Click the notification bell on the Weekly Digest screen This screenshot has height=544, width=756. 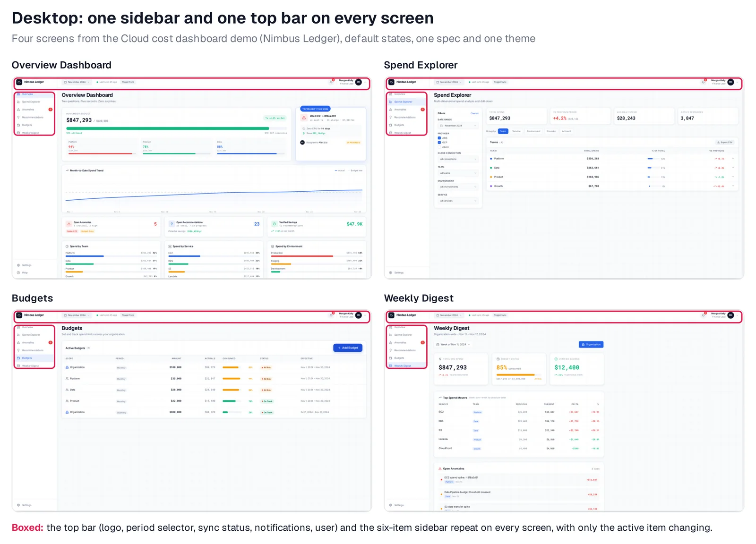(x=704, y=315)
